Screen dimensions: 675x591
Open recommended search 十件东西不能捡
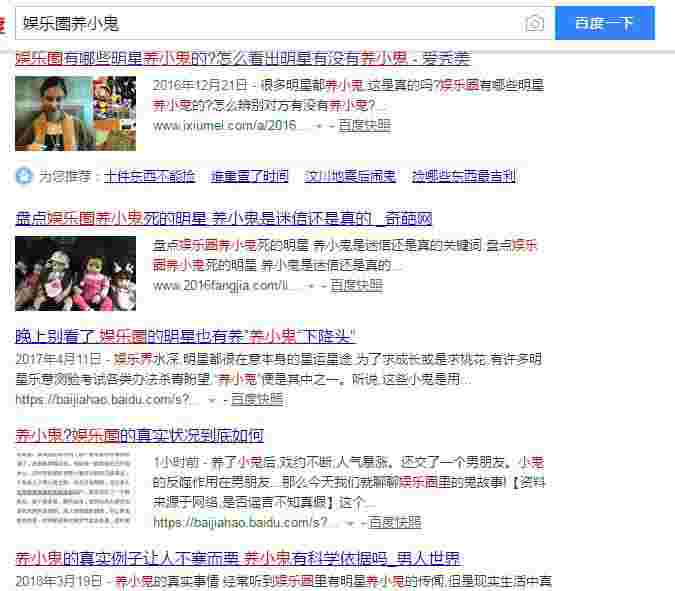[150, 176]
